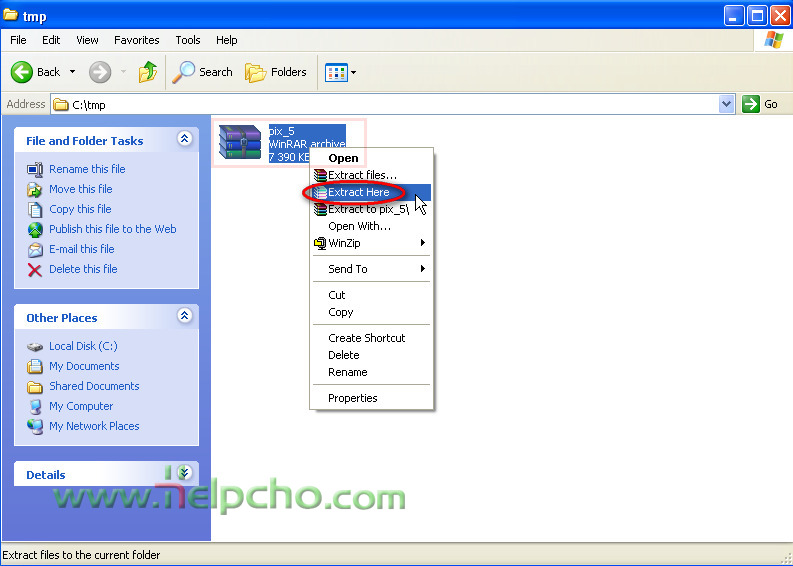Choose Copy in context menu
Screen dimensions: 793x566
tap(371, 312)
